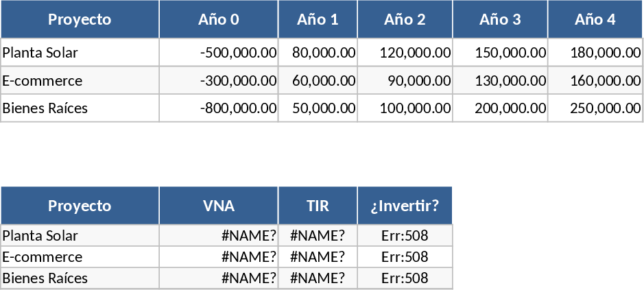Click E-commerce Año 0 value -300,000.00
This screenshot has width=644, height=290.
pos(218,80)
